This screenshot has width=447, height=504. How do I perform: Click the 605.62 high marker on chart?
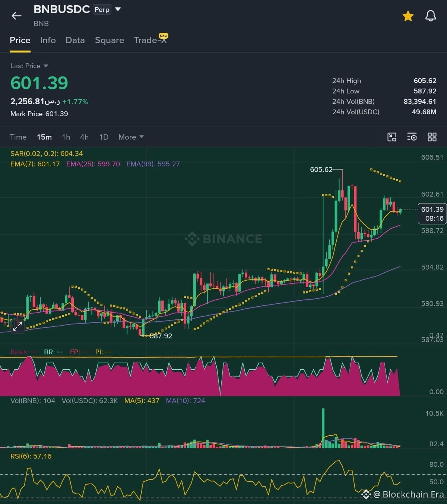321,170
